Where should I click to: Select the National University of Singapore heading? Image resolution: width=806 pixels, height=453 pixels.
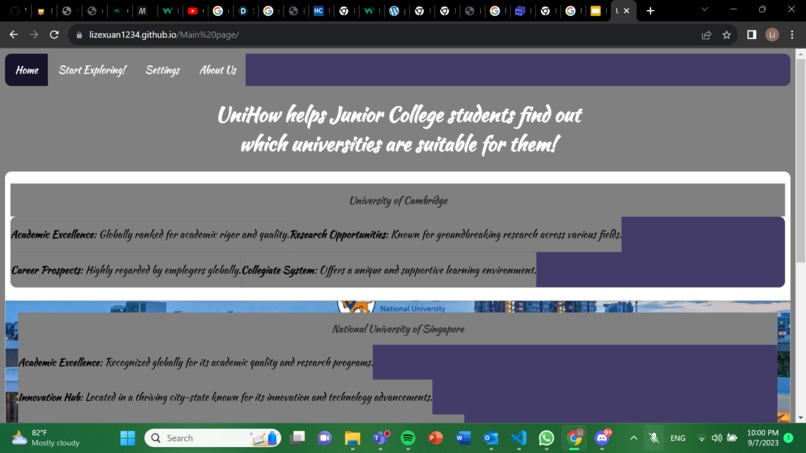pos(398,329)
